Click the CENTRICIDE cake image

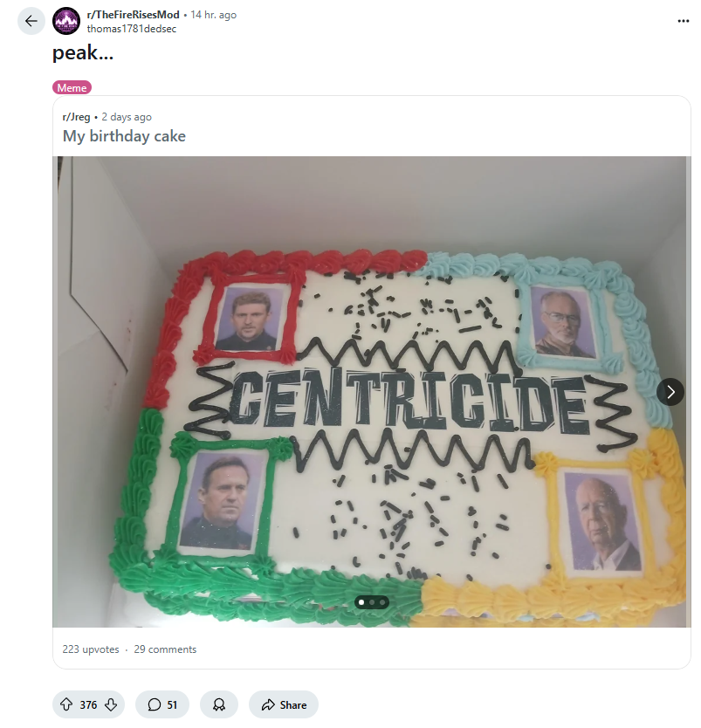[x=371, y=392]
